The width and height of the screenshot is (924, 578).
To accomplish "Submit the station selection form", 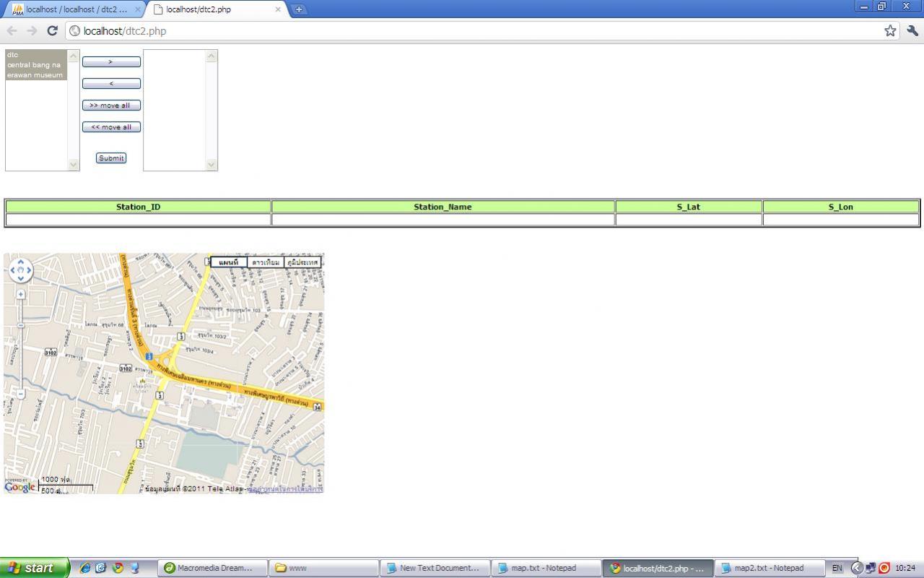I will point(111,158).
